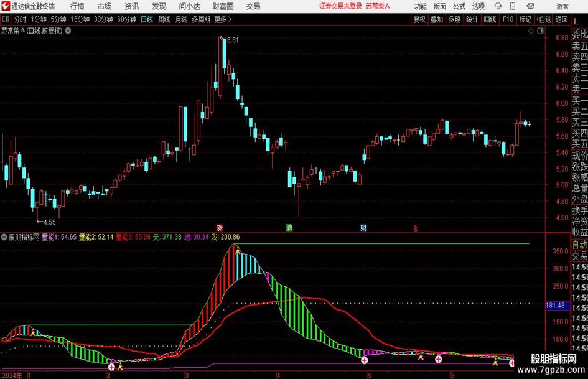The image size is (588, 379).
Task: Switch to 5分钟 period
Action: click(58, 19)
